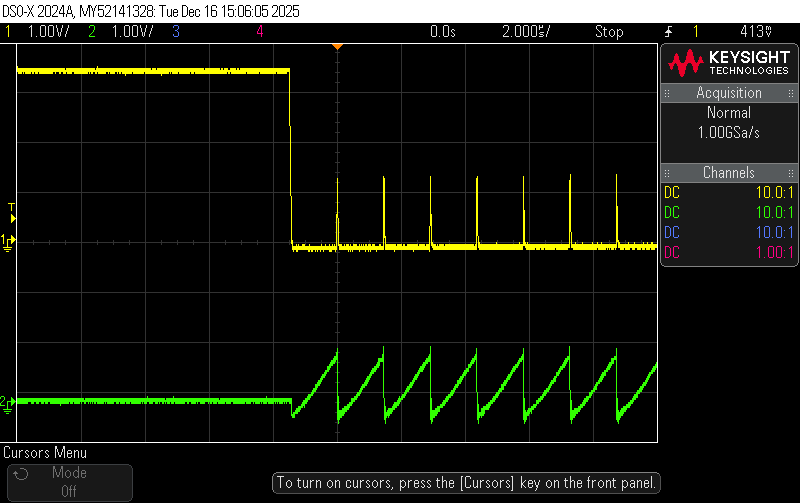Image resolution: width=800 pixels, height=503 pixels.
Task: Toggle channel 3 indicator in top bar
Action: [176, 32]
